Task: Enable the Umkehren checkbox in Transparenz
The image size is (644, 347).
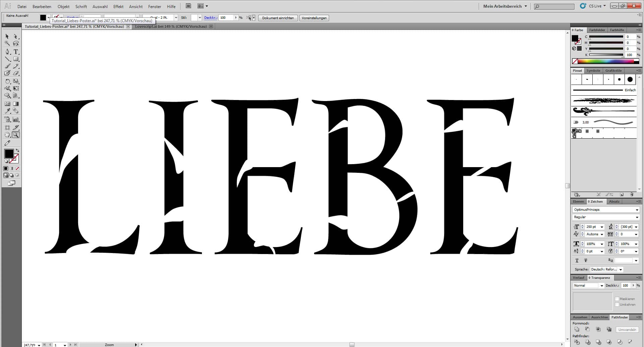Action: [617, 305]
